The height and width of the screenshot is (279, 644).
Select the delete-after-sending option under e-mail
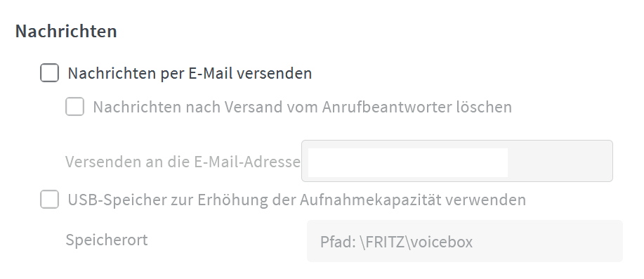coord(74,107)
